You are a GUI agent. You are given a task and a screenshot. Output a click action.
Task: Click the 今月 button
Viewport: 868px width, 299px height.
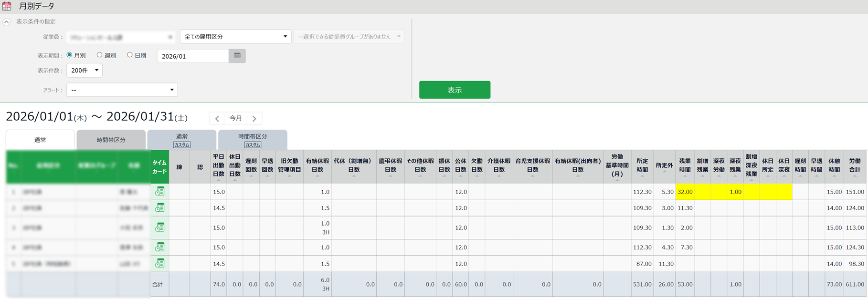coord(236,118)
